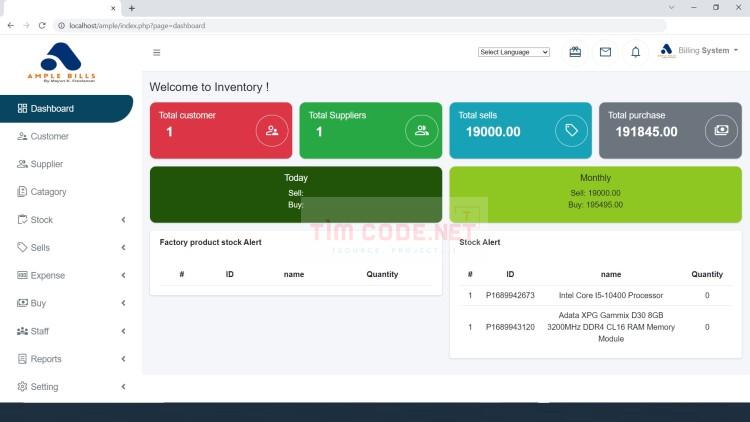
Task: Click Adata XPG Gammix D30 RAM name
Action: (611, 327)
